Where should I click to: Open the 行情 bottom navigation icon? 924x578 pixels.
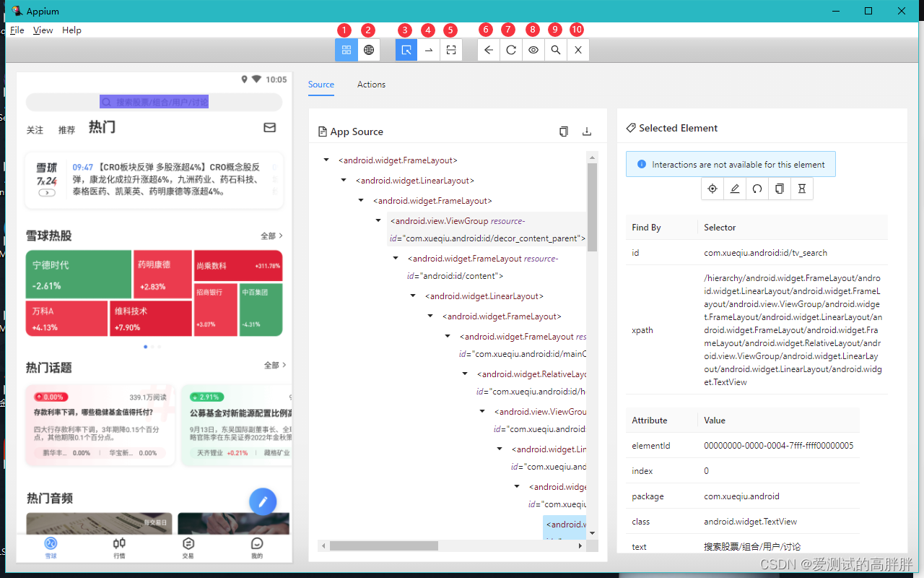tap(119, 548)
